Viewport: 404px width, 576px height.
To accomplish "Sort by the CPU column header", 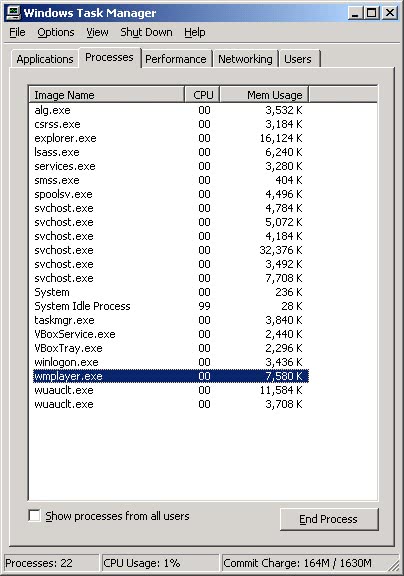I will tap(202, 95).
